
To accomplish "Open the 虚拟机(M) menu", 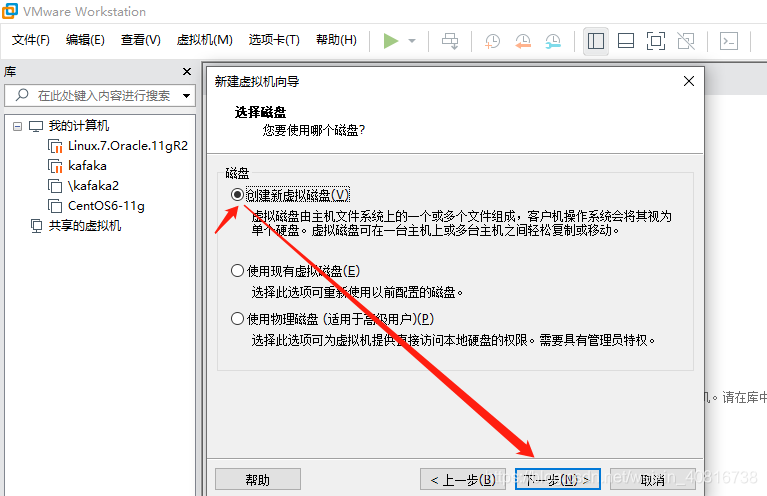I will (204, 40).
